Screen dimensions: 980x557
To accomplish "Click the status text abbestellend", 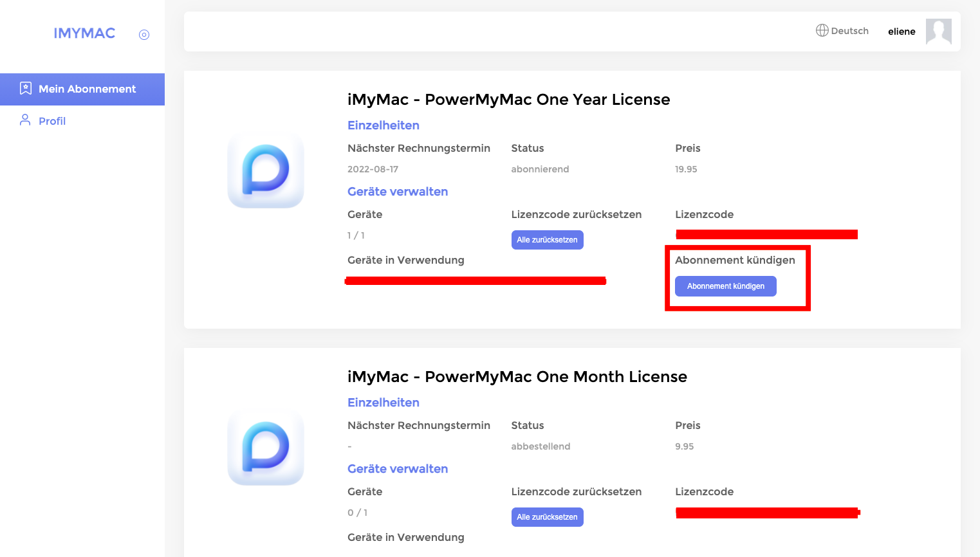I will 541,446.
